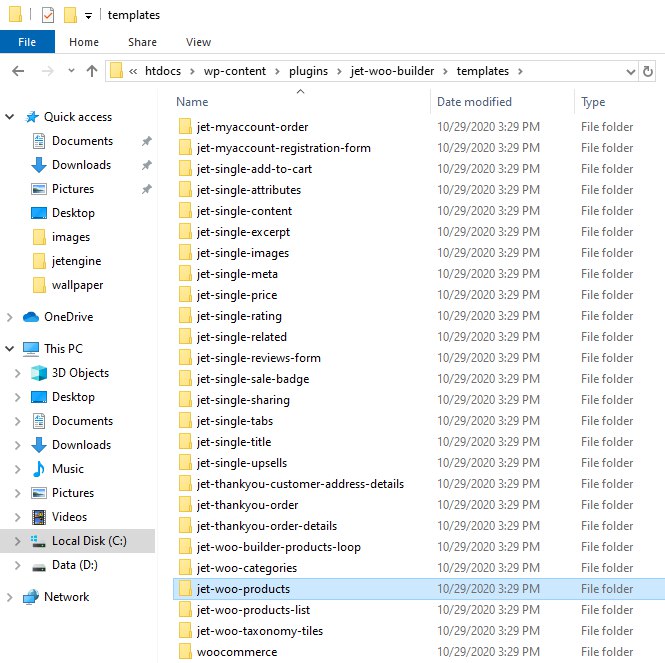
Task: Select the jet-woo-products folder icon
Action: click(x=185, y=588)
